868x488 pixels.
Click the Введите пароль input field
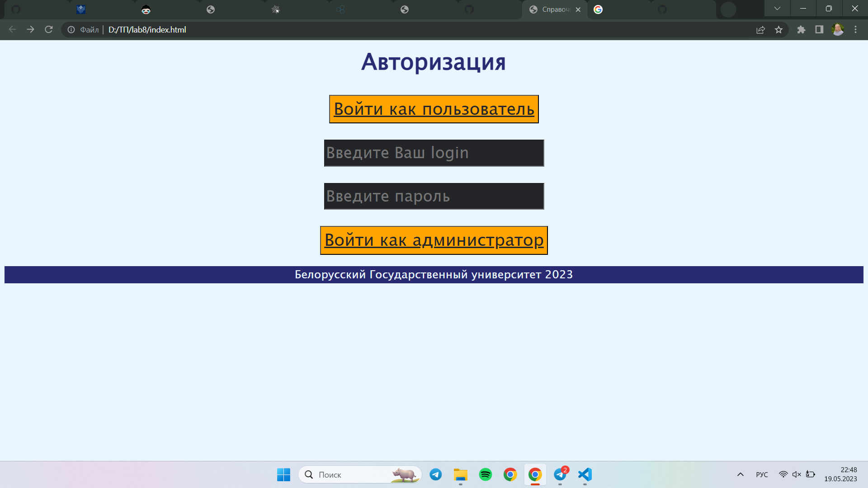434,196
